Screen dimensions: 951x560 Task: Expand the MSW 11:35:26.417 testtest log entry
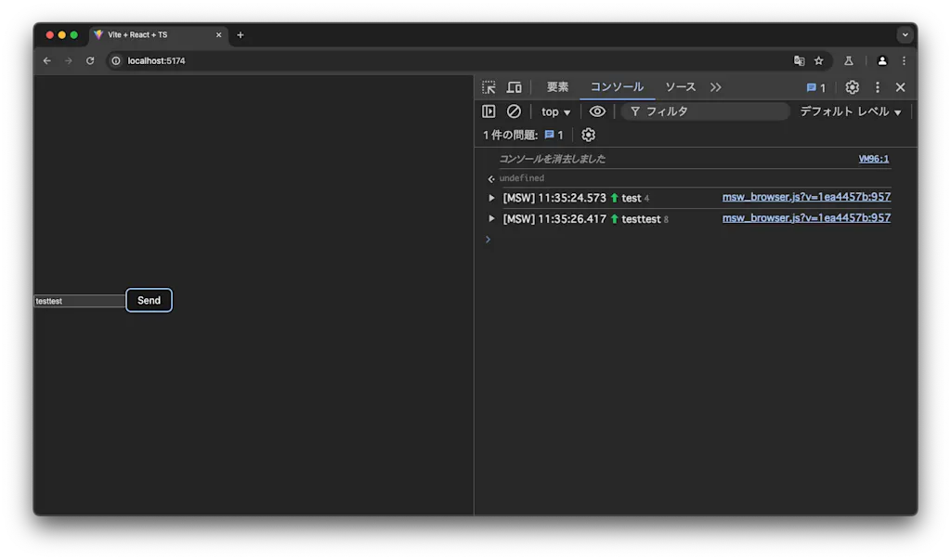(x=491, y=218)
